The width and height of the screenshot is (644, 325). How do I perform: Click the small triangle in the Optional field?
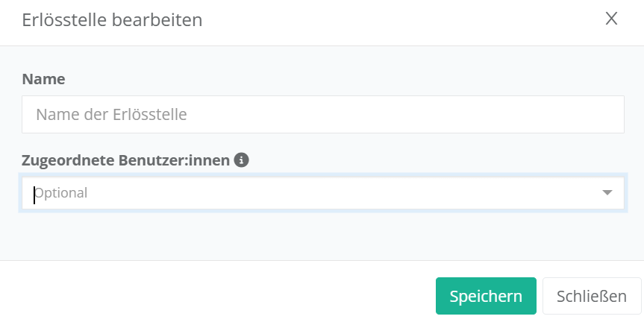click(607, 193)
